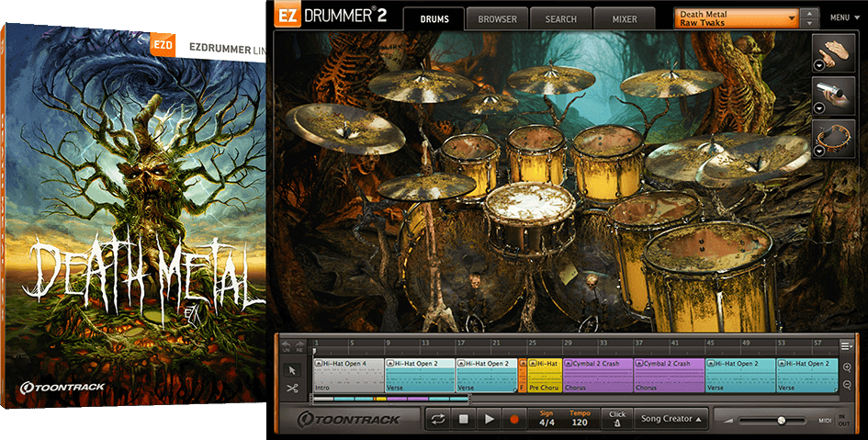This screenshot has height=440, width=868.
Task: Start playback with the Play button
Action: tap(490, 419)
